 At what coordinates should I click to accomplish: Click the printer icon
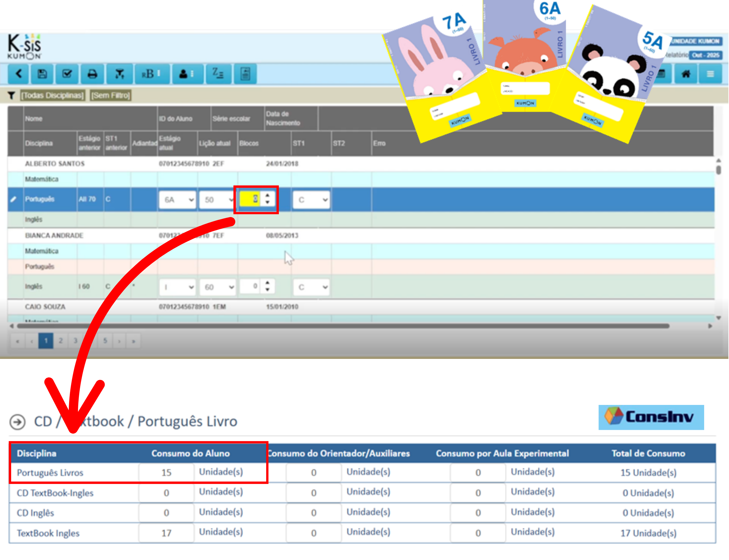92,74
